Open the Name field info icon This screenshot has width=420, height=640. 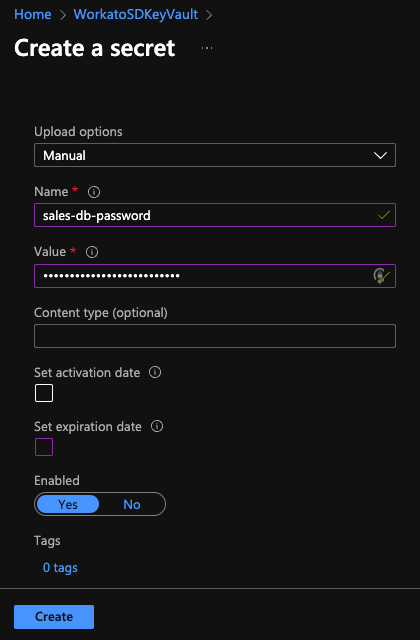point(94,192)
